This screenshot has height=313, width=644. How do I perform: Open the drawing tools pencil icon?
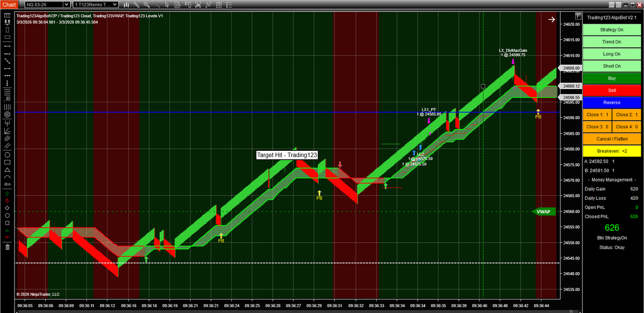[x=137, y=4]
